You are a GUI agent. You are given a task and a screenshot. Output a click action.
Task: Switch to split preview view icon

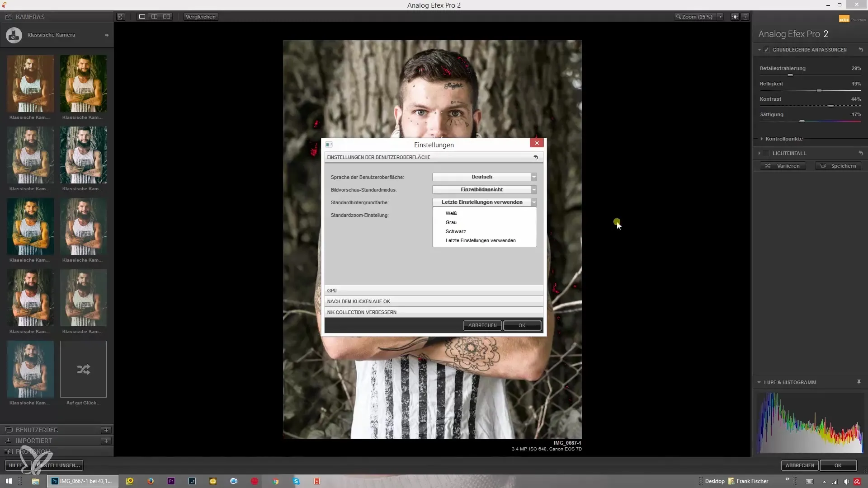tap(155, 17)
